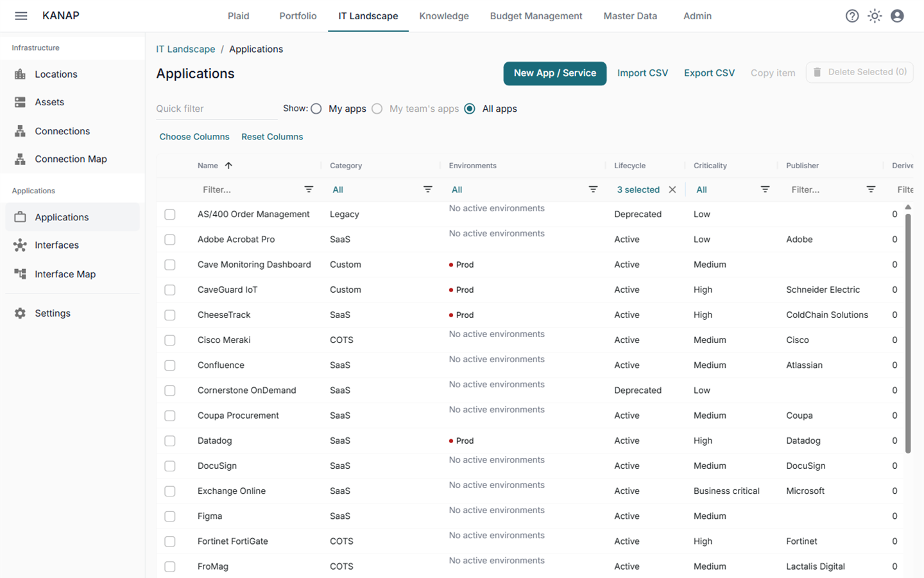This screenshot has width=924, height=578.
Task: Open Publisher column filter options icon
Action: 871,189
